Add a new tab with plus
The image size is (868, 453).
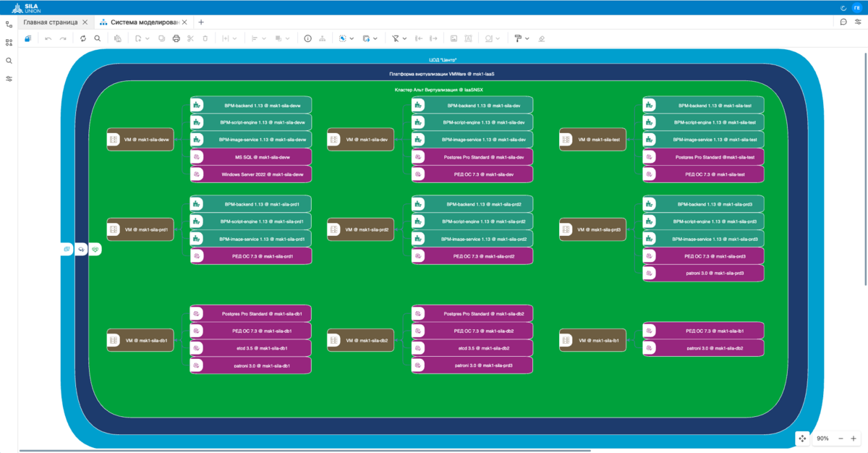pyautogui.click(x=201, y=22)
